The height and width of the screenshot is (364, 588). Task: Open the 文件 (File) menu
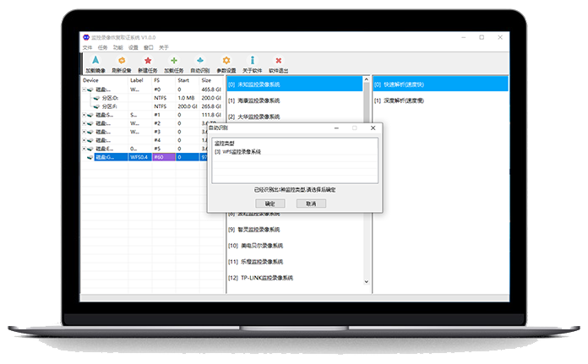(x=88, y=47)
